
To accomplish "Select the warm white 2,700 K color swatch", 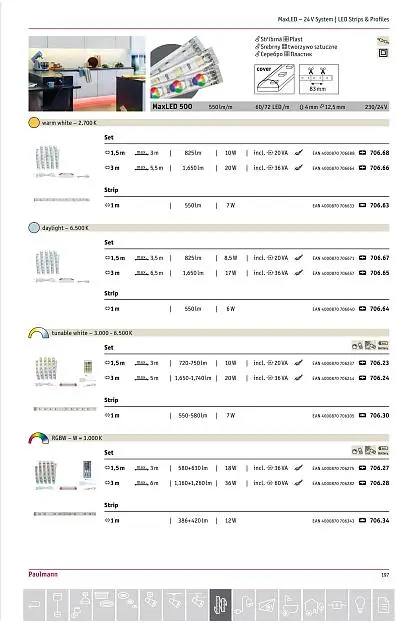I will click(x=34, y=122).
